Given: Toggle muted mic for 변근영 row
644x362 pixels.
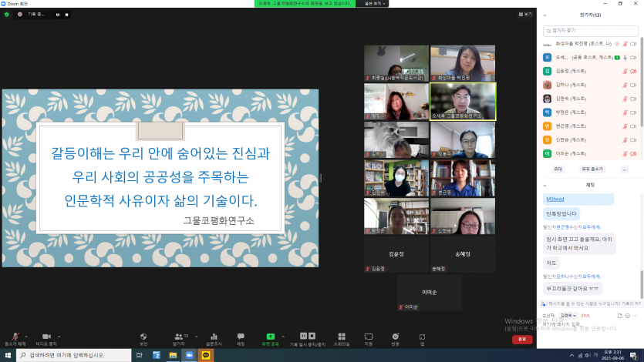Looking at the screenshot, I should coord(625,126).
